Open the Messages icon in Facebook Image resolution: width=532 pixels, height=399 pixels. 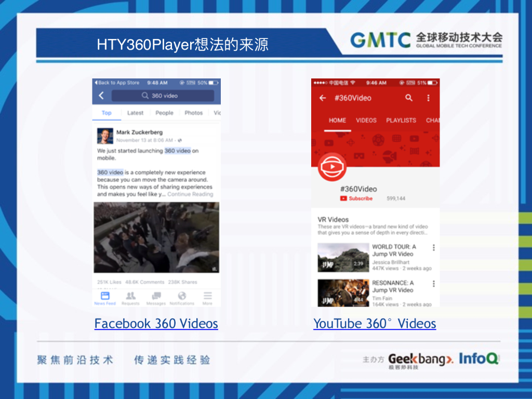click(156, 298)
